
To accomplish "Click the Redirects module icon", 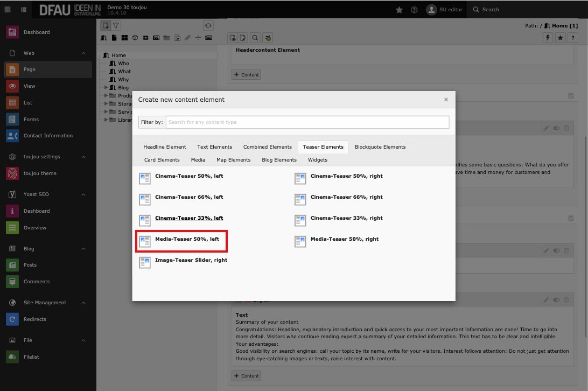I will point(12,319).
